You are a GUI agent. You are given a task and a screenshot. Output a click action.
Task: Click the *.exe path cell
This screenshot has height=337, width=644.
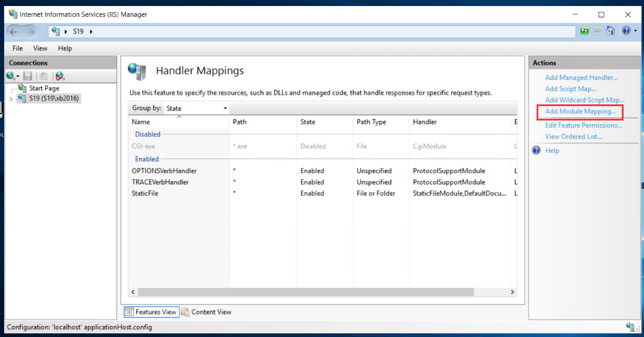[240, 146]
